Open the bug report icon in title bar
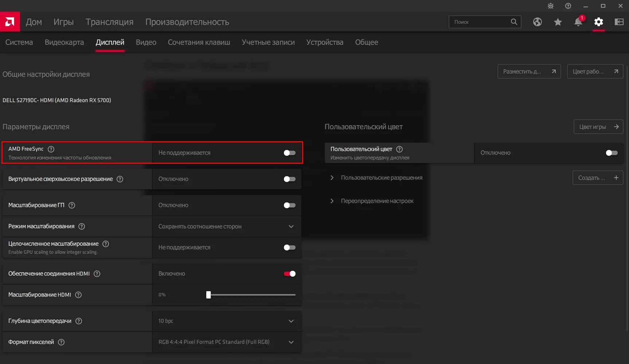Image resolution: width=629 pixels, height=364 pixels. coord(551,6)
